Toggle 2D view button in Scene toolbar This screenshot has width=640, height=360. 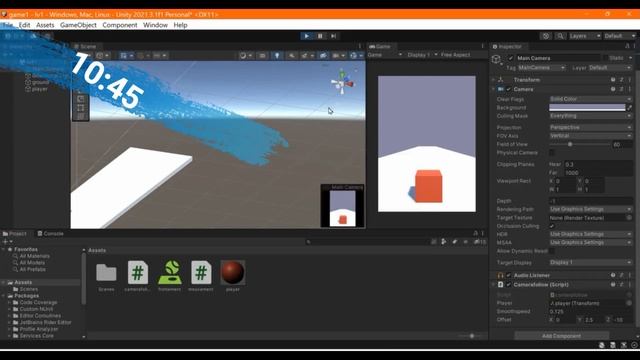click(x=262, y=56)
